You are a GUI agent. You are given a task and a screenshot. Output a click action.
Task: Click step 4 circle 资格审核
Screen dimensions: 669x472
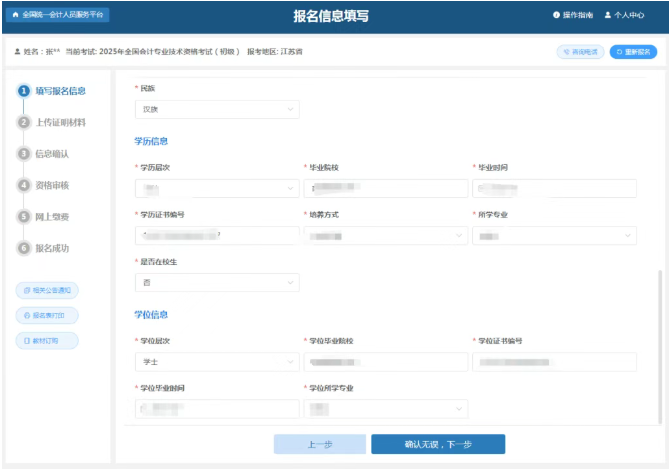(x=24, y=185)
